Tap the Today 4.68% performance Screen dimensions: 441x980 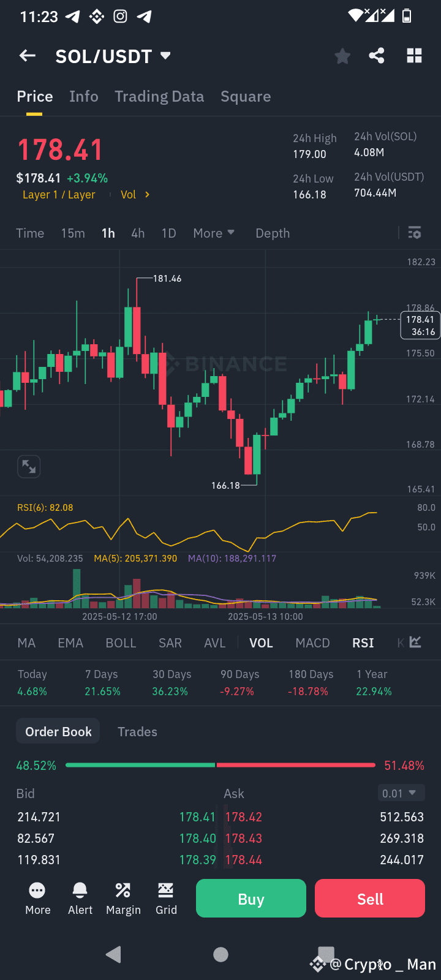(x=32, y=683)
